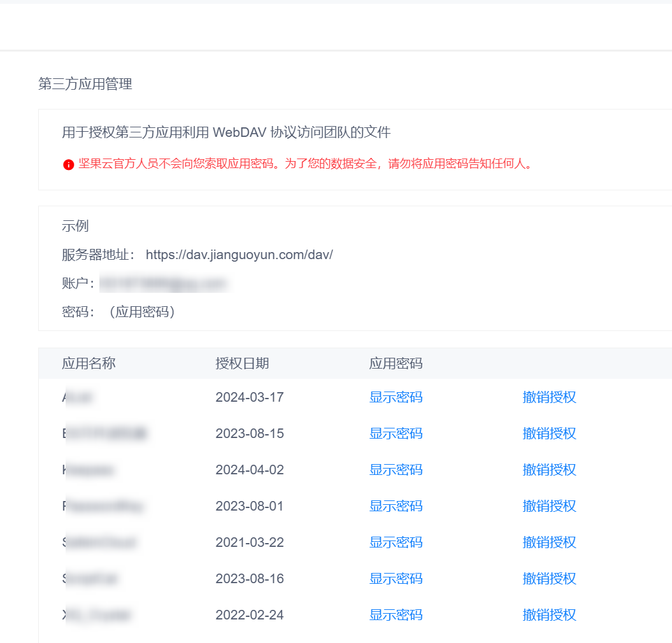Revoke authorization in the 2024-03-17 row

[x=549, y=397]
